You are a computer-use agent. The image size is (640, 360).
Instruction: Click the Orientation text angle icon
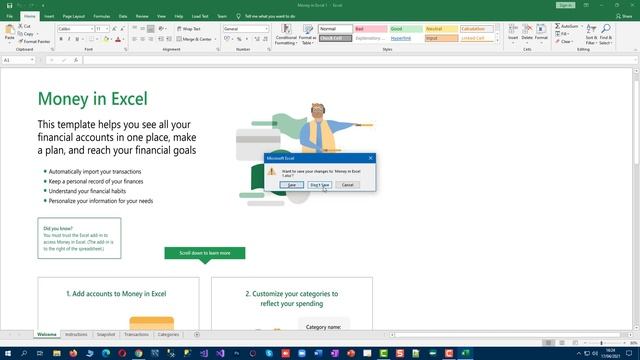(x=162, y=29)
